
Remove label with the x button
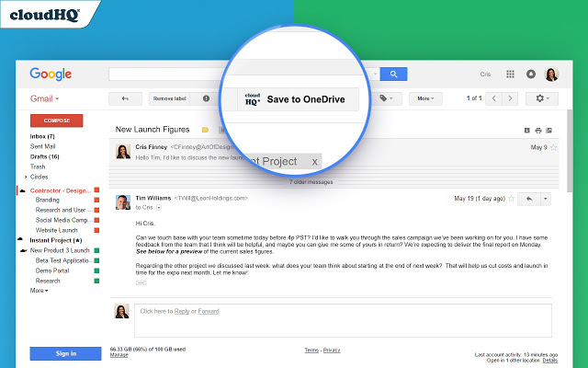(x=314, y=162)
